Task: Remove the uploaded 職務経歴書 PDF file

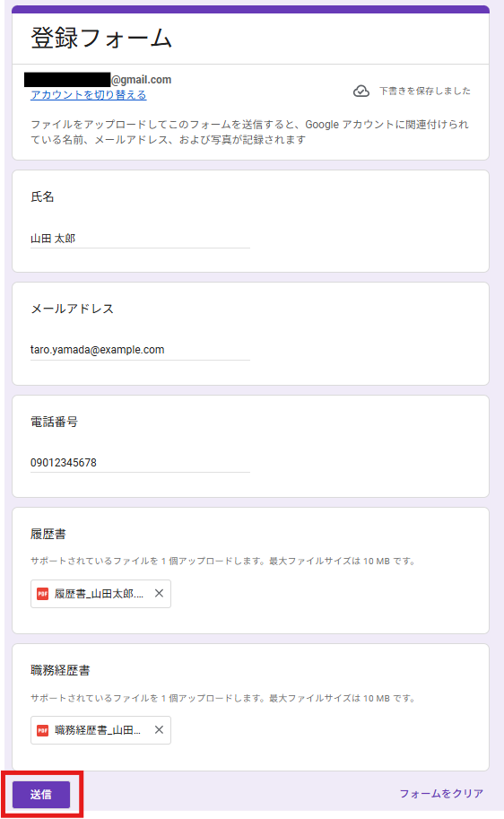Action: click(160, 729)
